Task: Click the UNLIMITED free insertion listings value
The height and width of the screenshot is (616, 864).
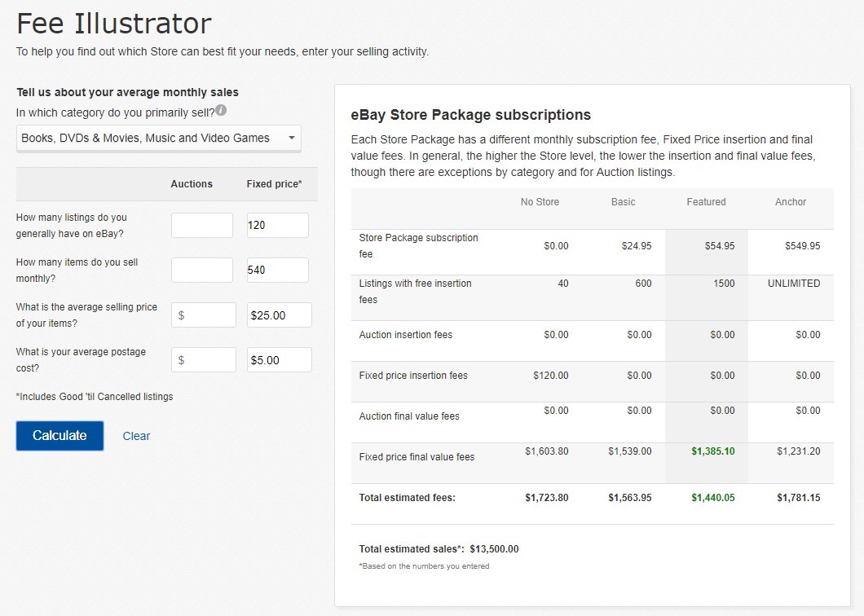Action: tap(794, 284)
